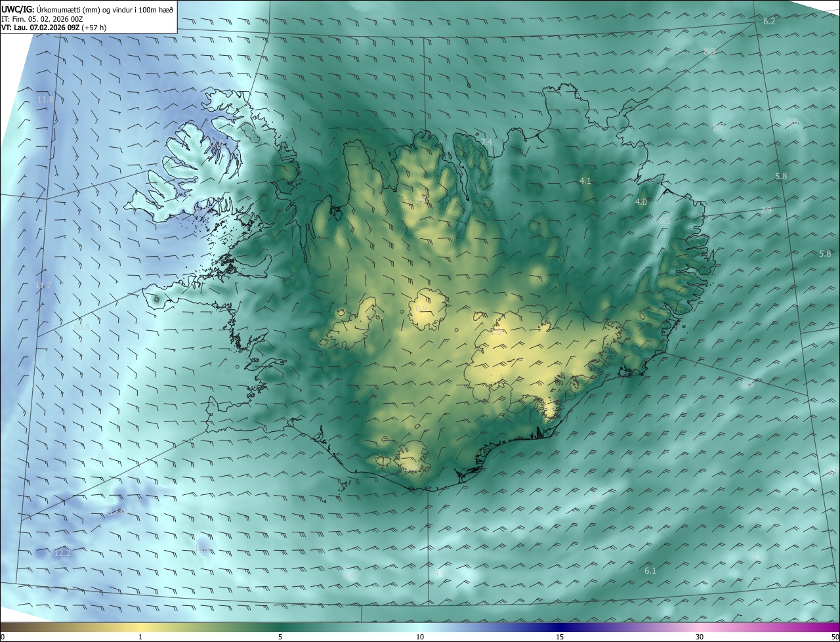This screenshot has height=642, width=840.
Task: Click the 4.1 value label on the map
Action: tap(585, 181)
